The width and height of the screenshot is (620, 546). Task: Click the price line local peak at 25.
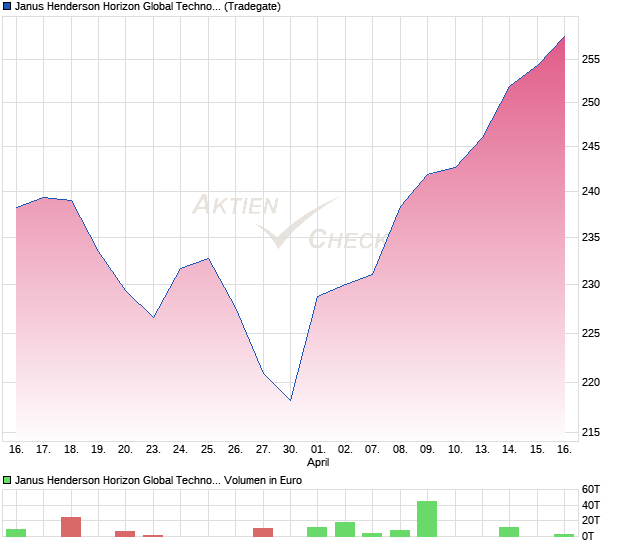pyautogui.click(x=208, y=258)
